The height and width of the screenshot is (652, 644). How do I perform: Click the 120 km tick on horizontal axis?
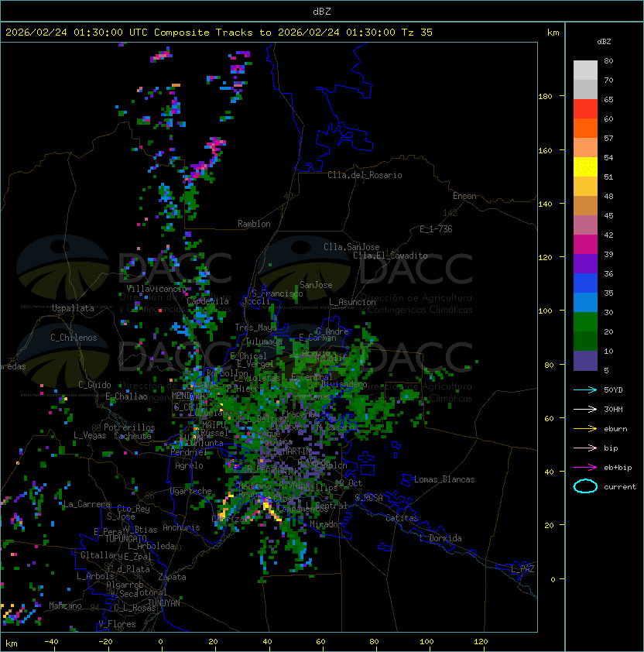click(481, 642)
